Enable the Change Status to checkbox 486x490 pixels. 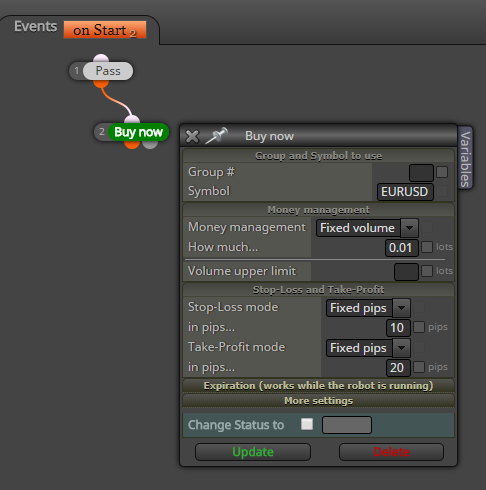tap(307, 424)
